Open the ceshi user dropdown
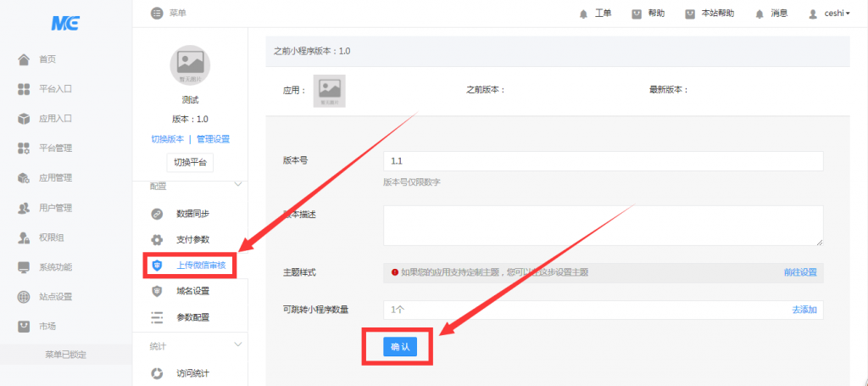The height and width of the screenshot is (386, 868). pos(829,14)
